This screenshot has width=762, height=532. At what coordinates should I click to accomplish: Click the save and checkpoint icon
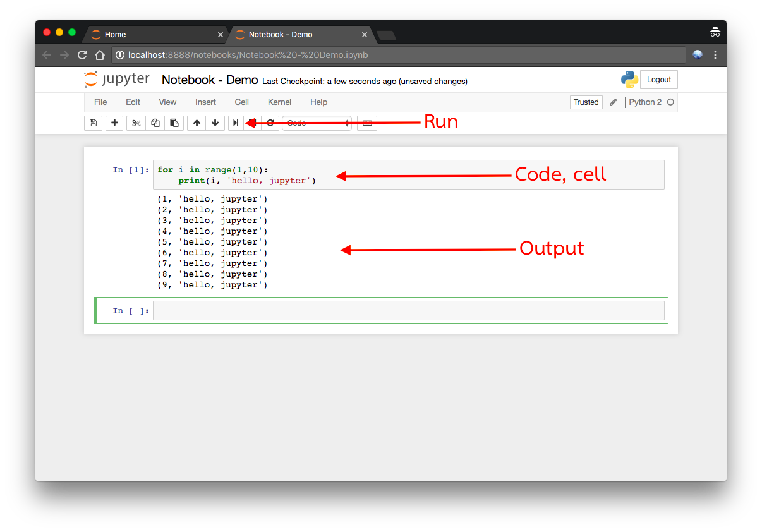click(x=93, y=123)
